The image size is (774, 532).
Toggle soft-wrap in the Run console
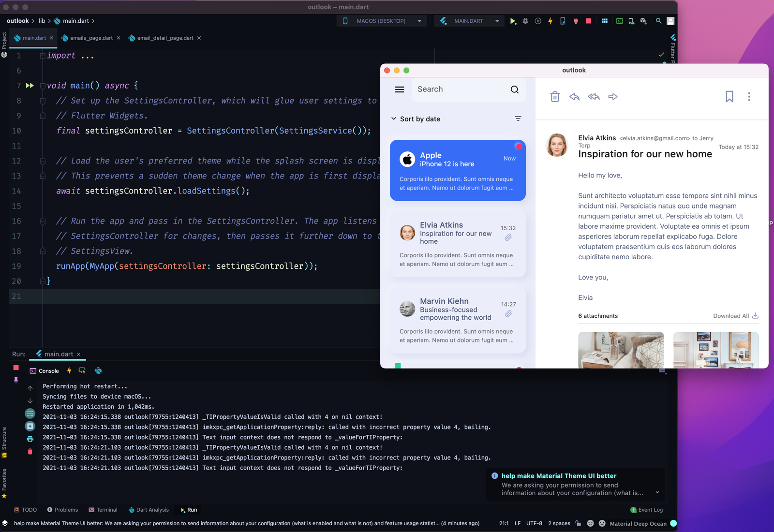tap(30, 414)
